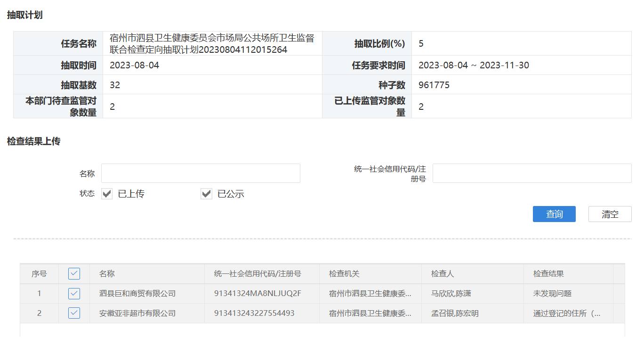Screen dimensions: 644x338
Task: Select company name 安徽亚非超市有限公司
Action: pos(137,313)
